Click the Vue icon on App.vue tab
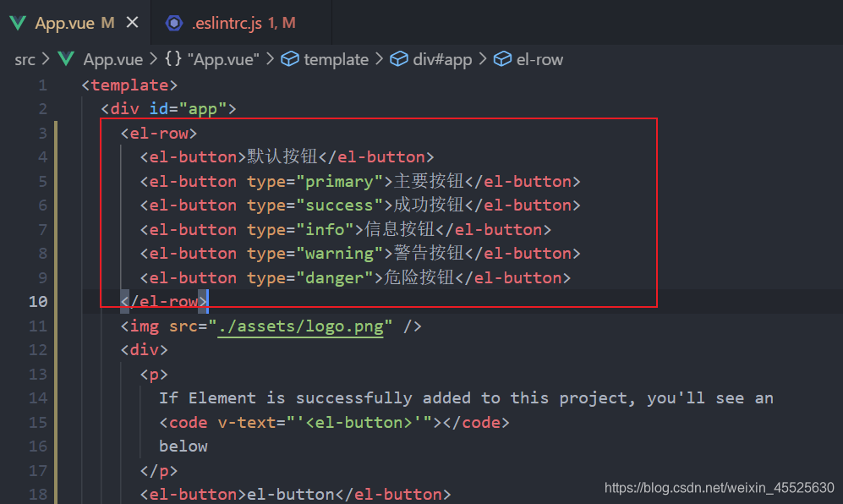 [18, 23]
